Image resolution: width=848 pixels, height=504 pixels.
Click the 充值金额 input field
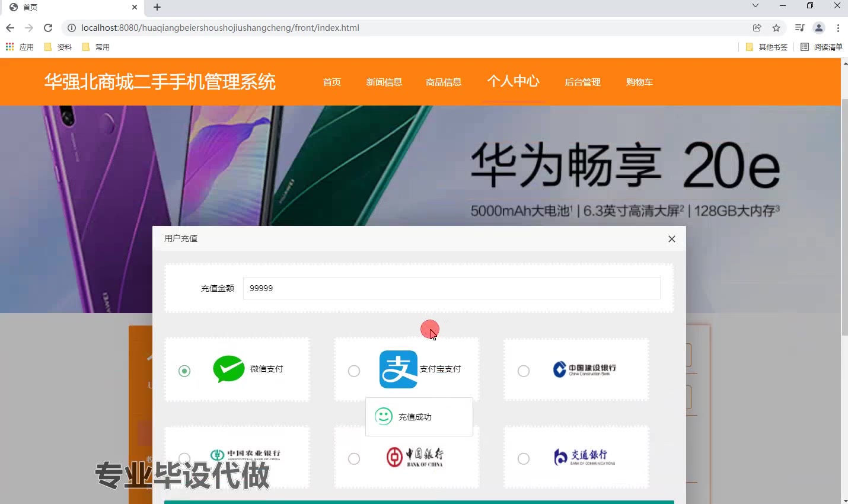(x=451, y=288)
